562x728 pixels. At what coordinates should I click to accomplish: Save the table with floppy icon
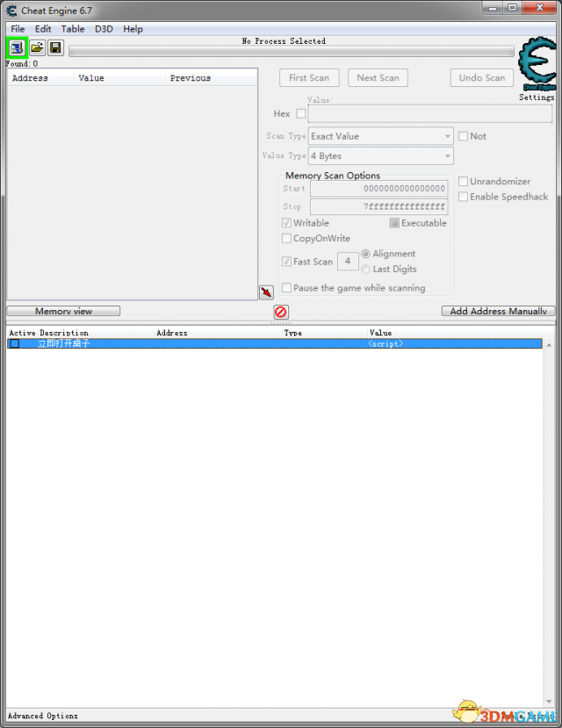click(55, 47)
